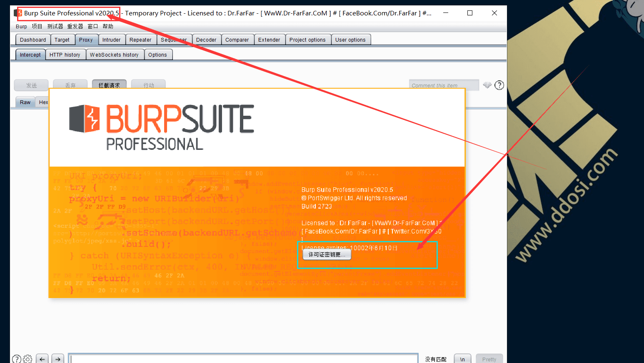Open the Burp menu
644x363 pixels.
pyautogui.click(x=21, y=27)
